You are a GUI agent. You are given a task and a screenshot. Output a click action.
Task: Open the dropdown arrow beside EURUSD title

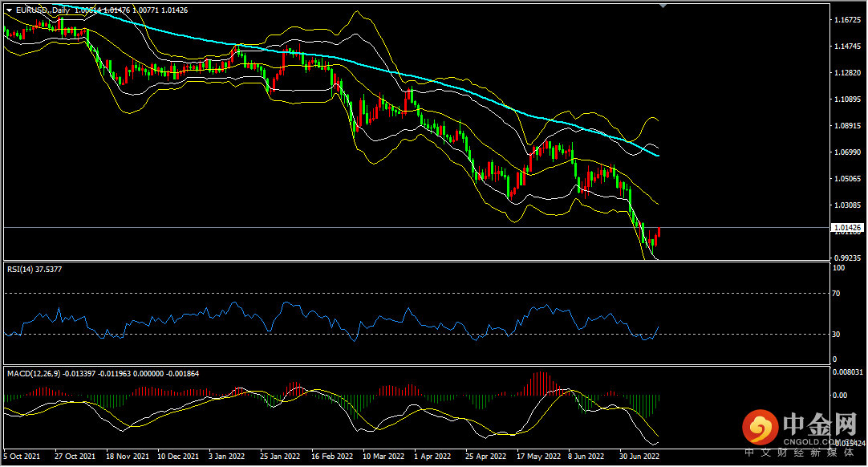click(9, 10)
